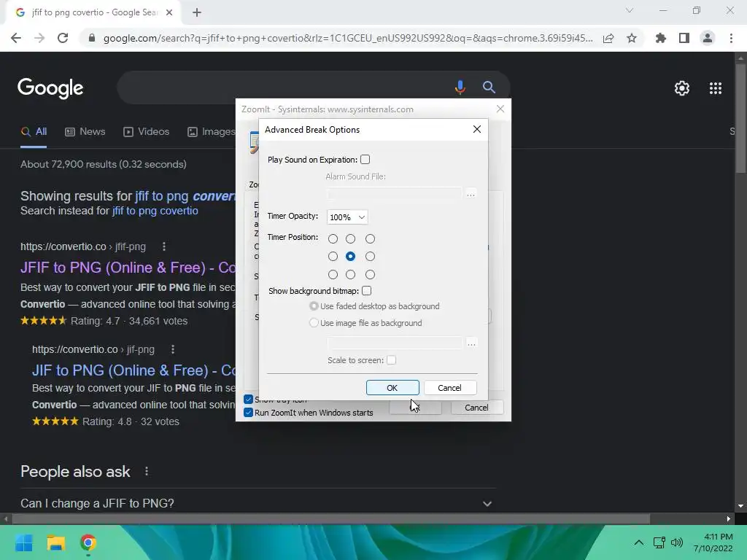Image resolution: width=747 pixels, height=560 pixels.
Task: Toggle Show tray icon checkbox in ZoomIt
Action: 248,399
